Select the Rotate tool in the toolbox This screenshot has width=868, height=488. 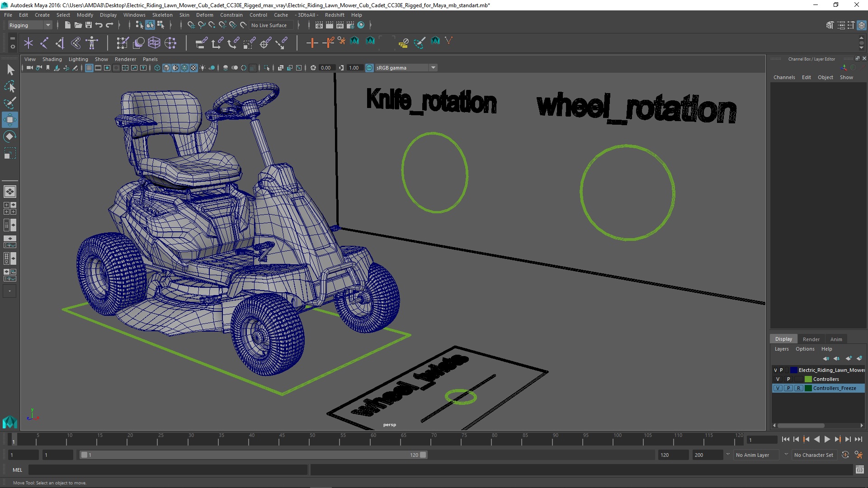(x=10, y=136)
